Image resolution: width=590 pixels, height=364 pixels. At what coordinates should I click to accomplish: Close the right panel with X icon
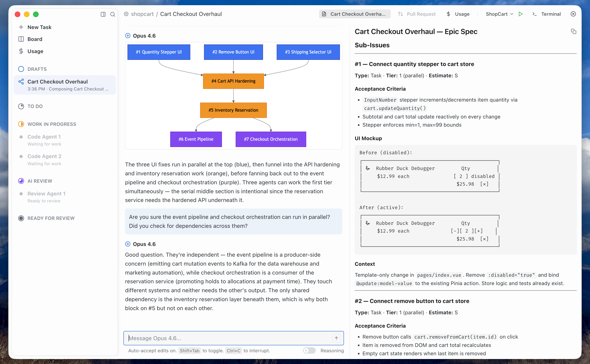pos(573,14)
